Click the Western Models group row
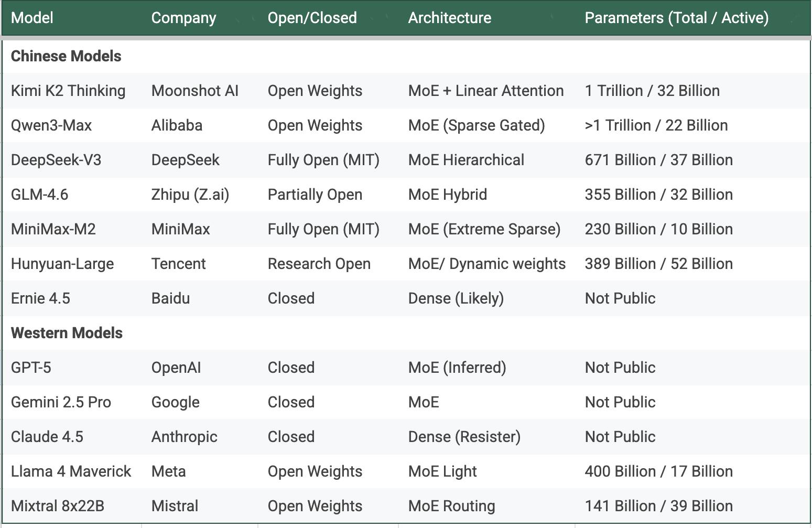 coord(67,333)
